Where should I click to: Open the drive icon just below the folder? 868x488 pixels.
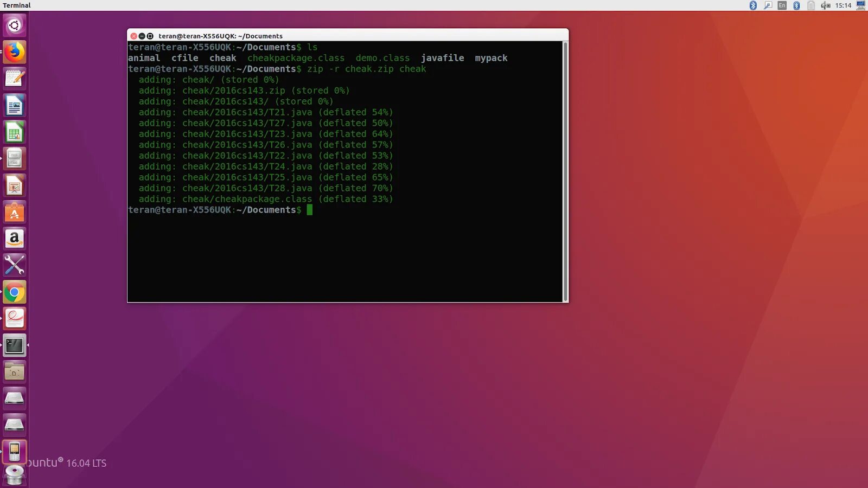point(15,399)
